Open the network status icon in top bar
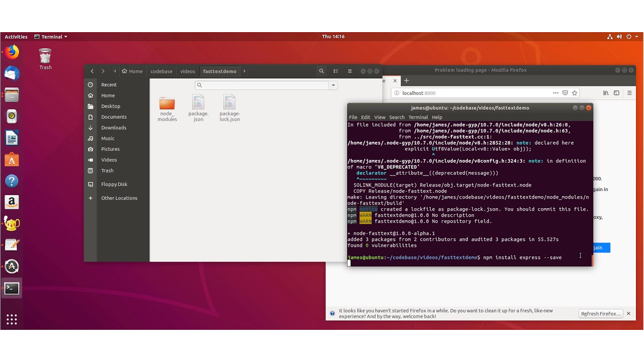This screenshot has height=362, width=644. pos(610,37)
